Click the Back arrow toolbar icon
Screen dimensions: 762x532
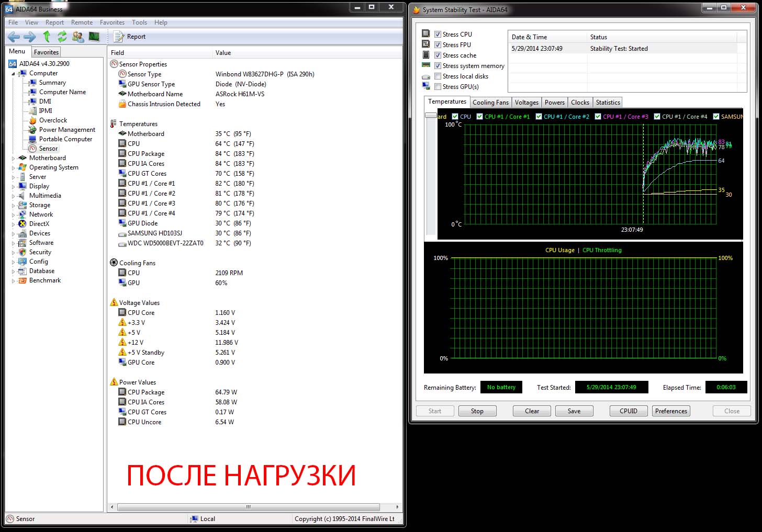tap(14, 37)
